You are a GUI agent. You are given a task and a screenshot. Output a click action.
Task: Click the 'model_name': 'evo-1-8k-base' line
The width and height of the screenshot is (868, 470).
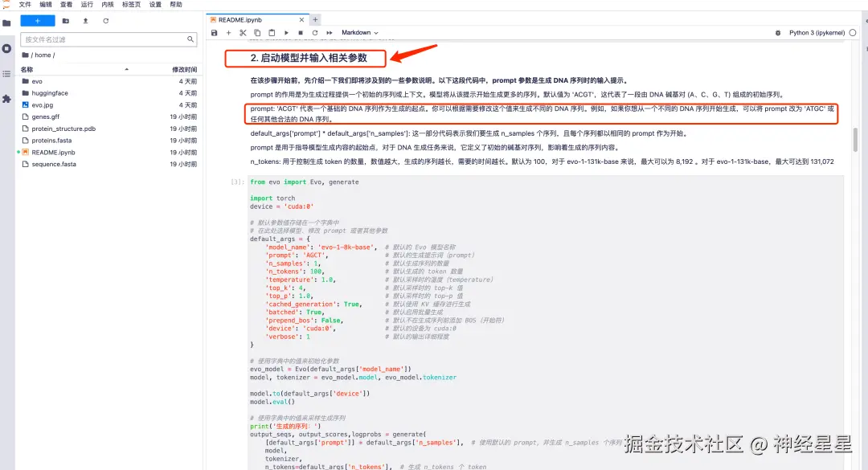(321, 247)
